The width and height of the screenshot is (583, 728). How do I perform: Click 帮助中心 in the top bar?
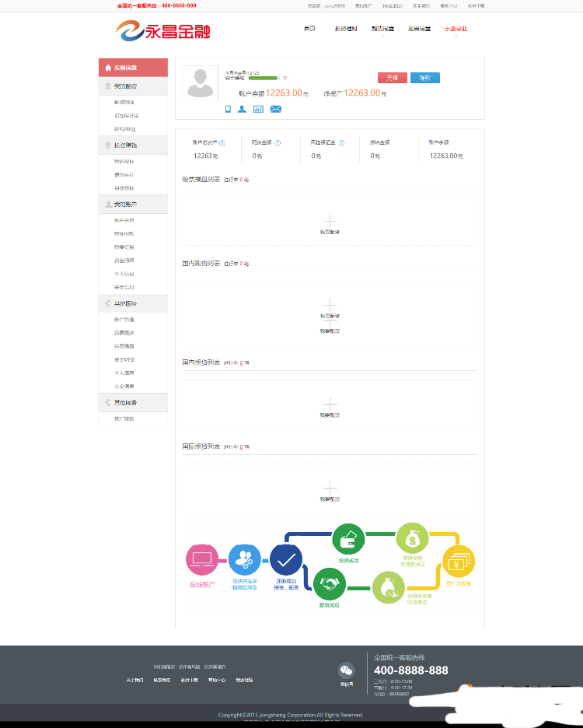coord(449,5)
